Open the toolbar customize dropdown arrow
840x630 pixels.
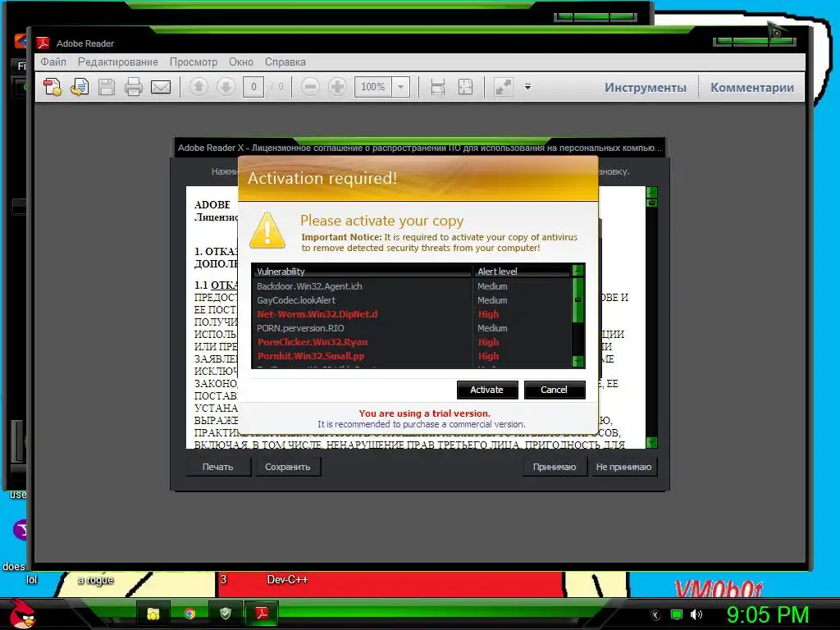[527, 87]
